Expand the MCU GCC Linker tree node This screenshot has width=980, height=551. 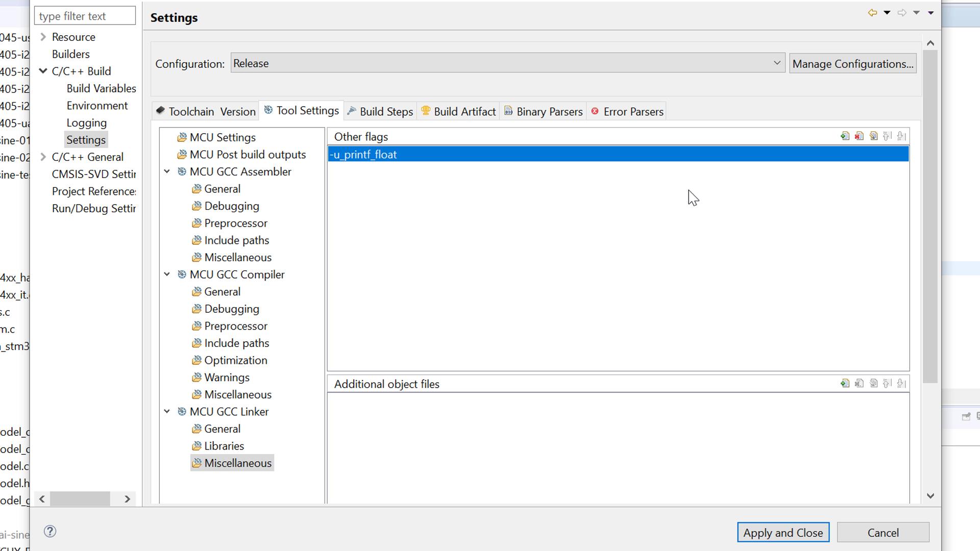click(x=167, y=411)
